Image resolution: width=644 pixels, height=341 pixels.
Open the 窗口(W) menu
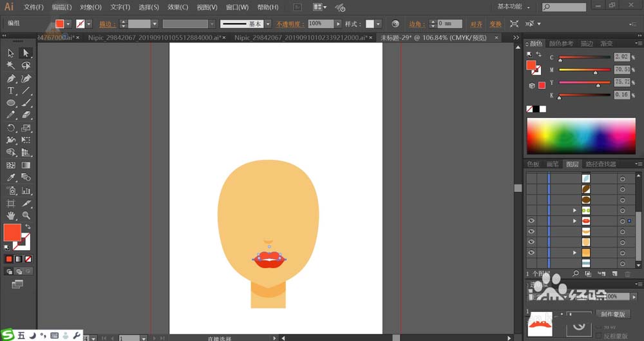pyautogui.click(x=237, y=7)
